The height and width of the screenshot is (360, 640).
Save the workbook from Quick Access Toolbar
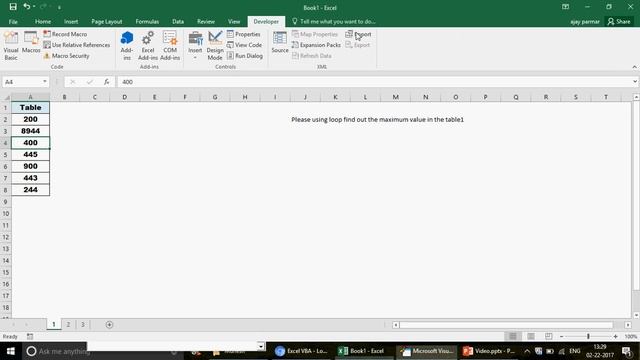13,7
